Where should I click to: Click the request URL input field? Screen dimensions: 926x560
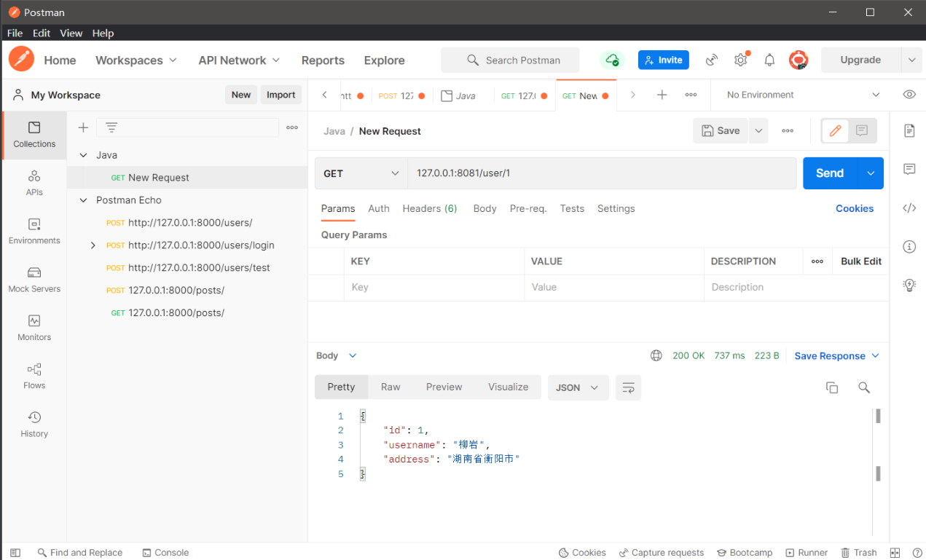(602, 173)
